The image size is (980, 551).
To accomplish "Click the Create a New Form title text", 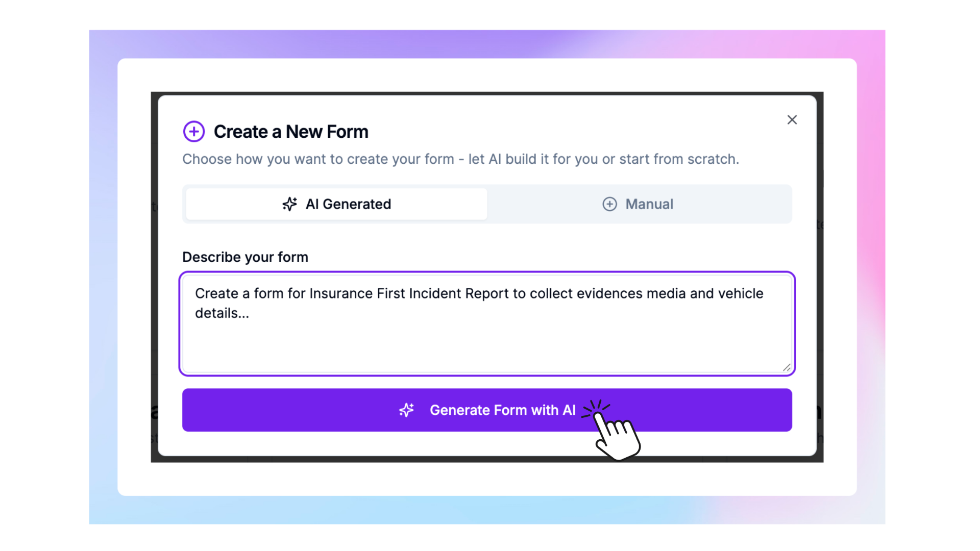I will coord(291,131).
